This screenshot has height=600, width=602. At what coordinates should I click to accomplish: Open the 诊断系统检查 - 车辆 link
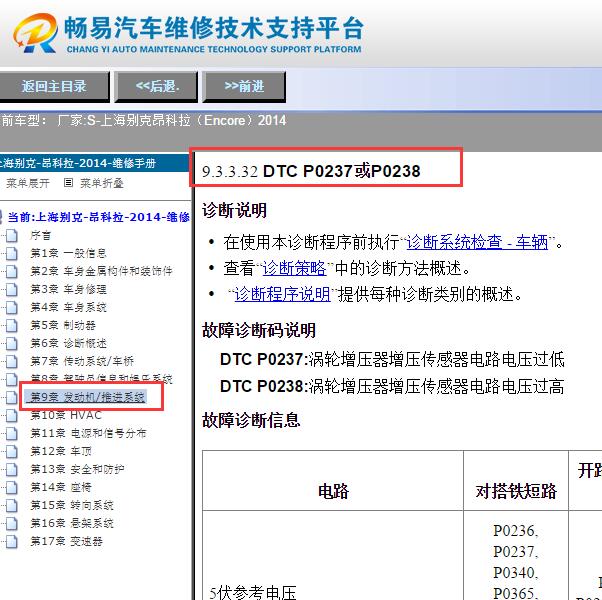[477, 242]
